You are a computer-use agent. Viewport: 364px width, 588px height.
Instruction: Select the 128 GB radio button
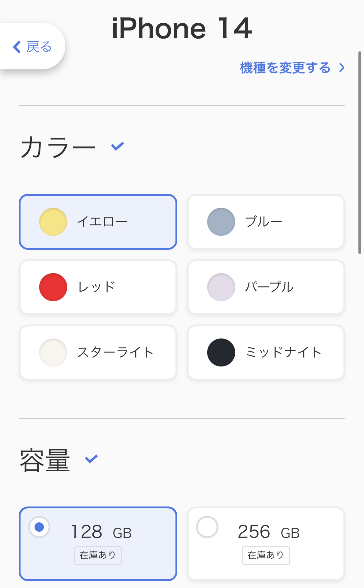pyautogui.click(x=39, y=527)
